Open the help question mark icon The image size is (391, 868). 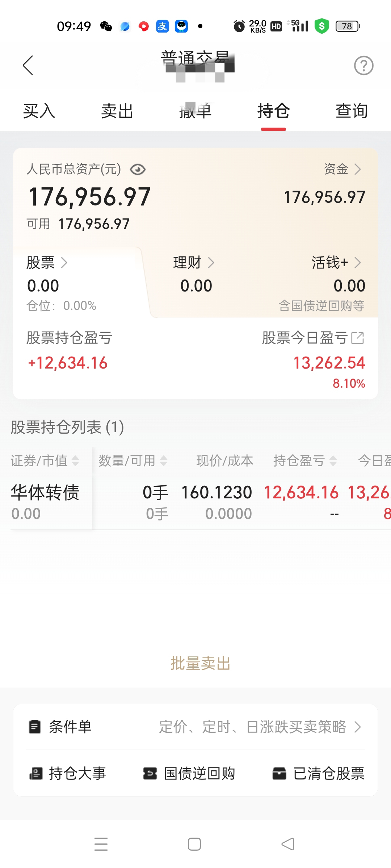point(363,65)
